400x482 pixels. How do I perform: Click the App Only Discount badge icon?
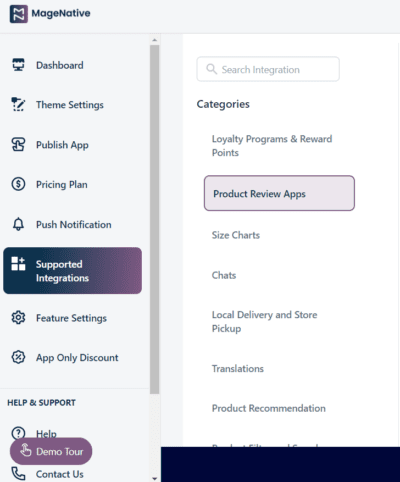pyautogui.click(x=18, y=357)
